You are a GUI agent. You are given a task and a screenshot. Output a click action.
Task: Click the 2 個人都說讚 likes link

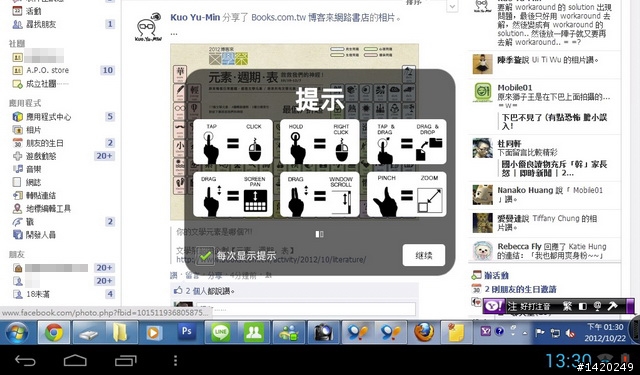(210, 291)
